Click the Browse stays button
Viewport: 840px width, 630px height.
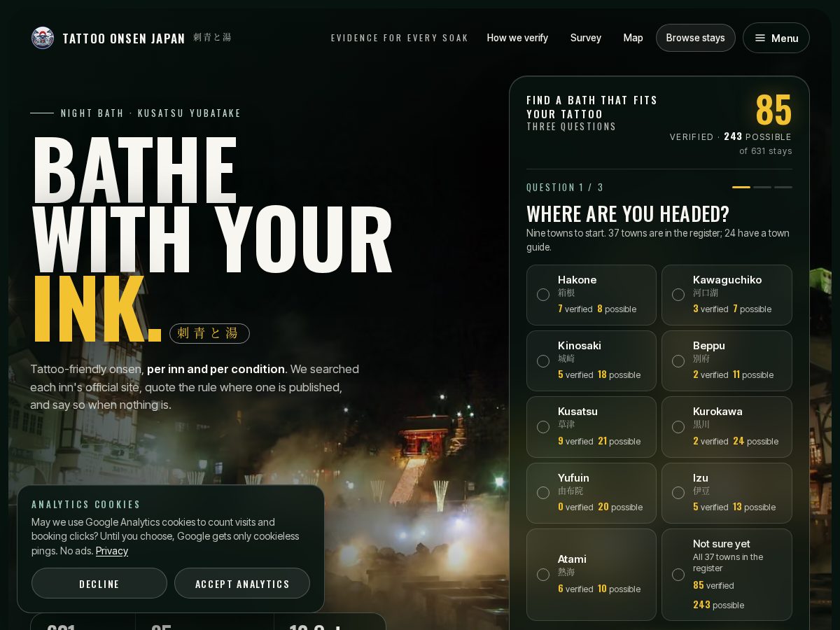[696, 38]
